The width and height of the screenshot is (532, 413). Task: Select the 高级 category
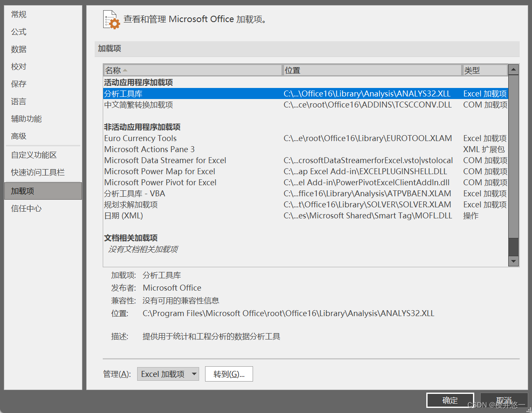pyautogui.click(x=19, y=136)
